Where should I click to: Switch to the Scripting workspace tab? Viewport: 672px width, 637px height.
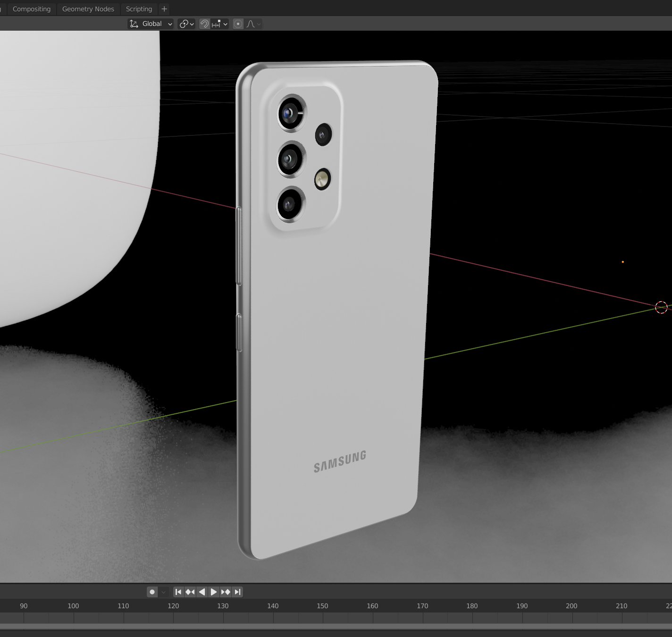[x=139, y=9]
